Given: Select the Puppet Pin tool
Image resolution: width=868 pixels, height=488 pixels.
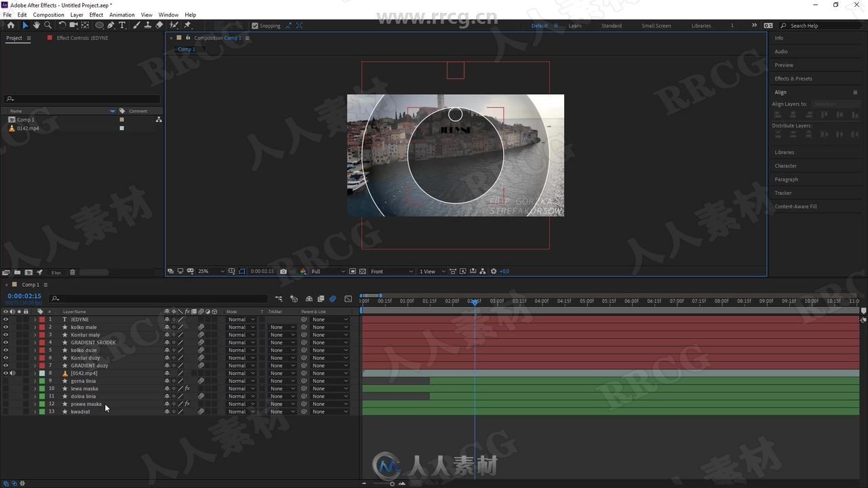Looking at the screenshot, I should [188, 25].
